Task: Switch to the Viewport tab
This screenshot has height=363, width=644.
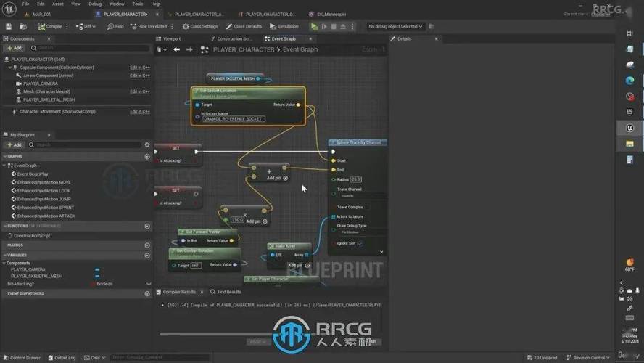Action: (x=172, y=38)
